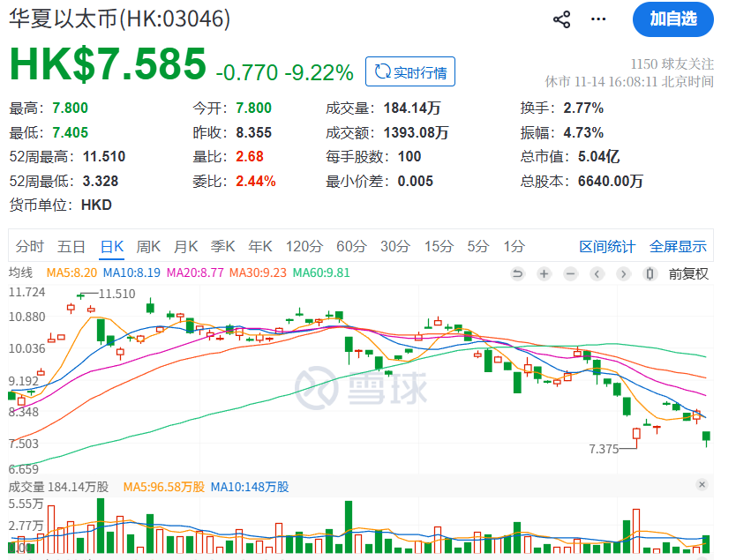The image size is (736, 560).
Task: Click the 实时行情 refresh button
Action: coord(410,71)
